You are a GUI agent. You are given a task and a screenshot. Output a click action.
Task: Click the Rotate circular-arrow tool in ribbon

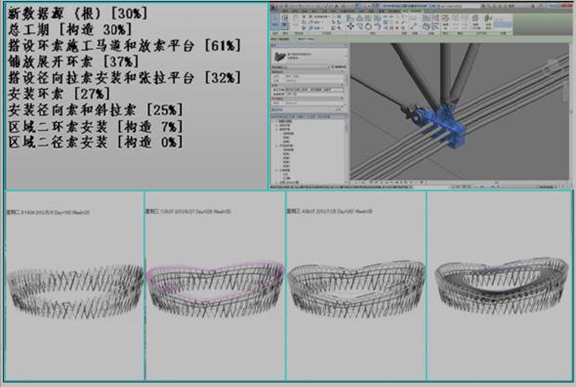pos(368,26)
